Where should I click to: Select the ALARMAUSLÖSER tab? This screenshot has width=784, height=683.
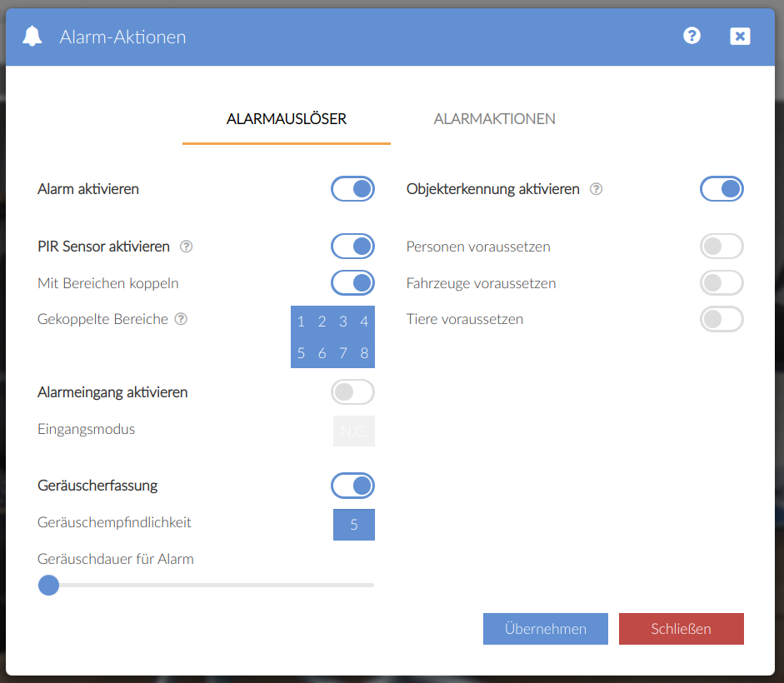pos(287,119)
